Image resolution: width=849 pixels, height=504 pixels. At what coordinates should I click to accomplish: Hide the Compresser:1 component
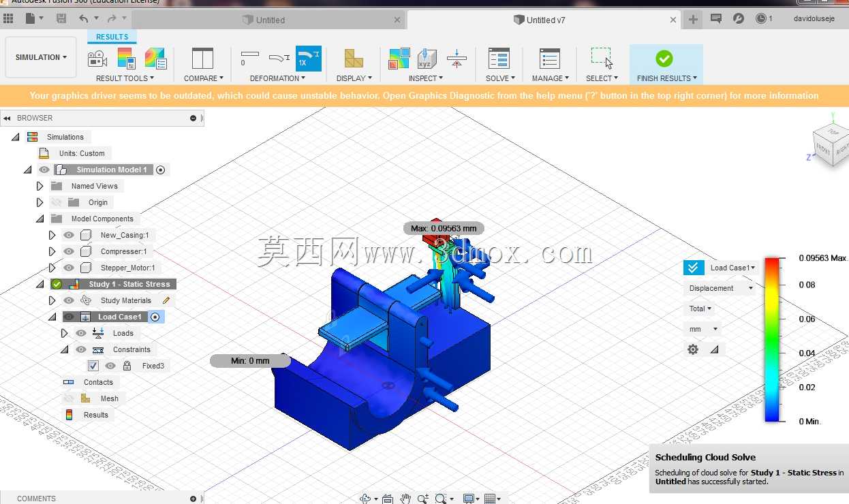[x=69, y=251]
